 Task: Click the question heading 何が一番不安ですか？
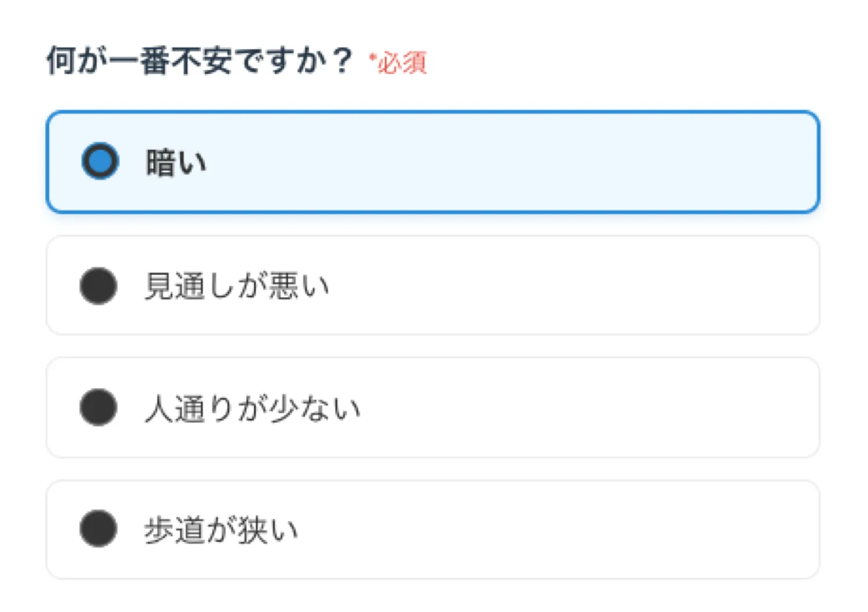[x=199, y=61]
